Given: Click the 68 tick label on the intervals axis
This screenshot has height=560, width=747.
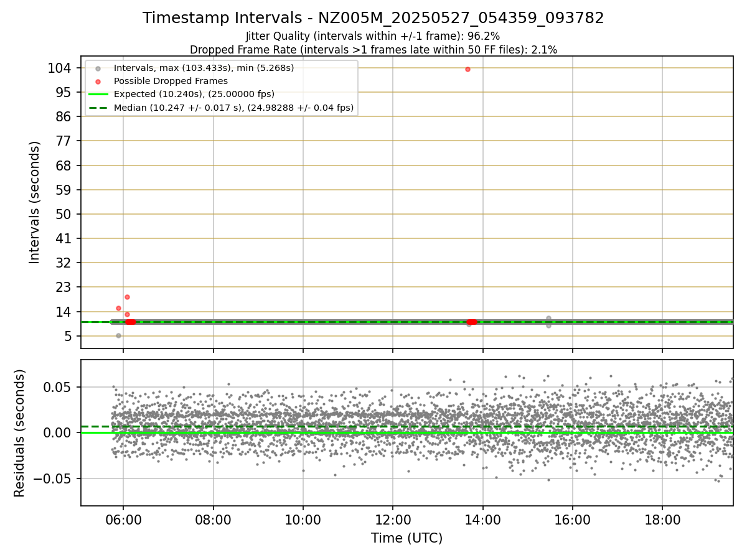Looking at the screenshot, I should tap(63, 166).
